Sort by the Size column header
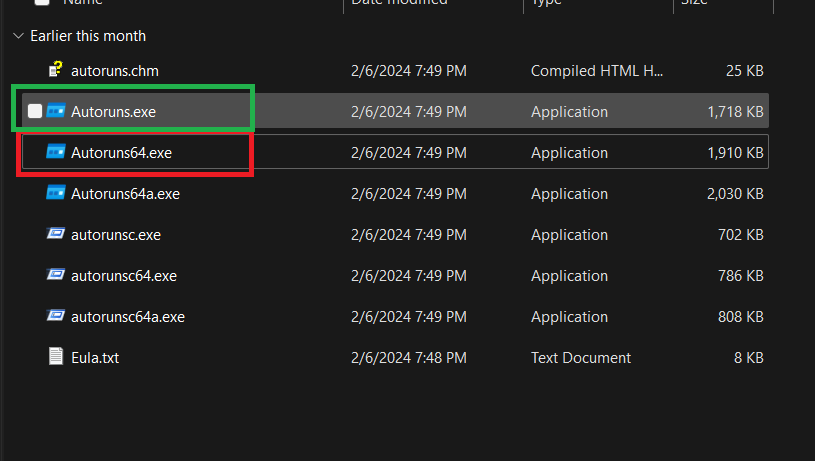 (x=694, y=3)
